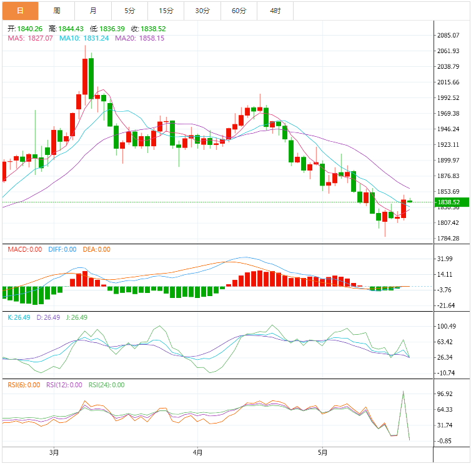Click the DEA:0.00 indicator label
476x466 pixels.
(97, 249)
